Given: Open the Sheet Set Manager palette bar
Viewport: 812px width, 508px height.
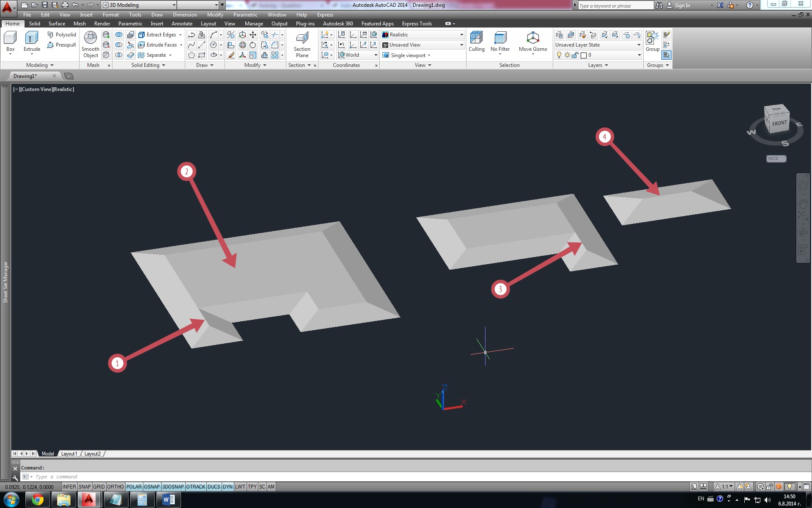Looking at the screenshot, I should tap(5, 282).
